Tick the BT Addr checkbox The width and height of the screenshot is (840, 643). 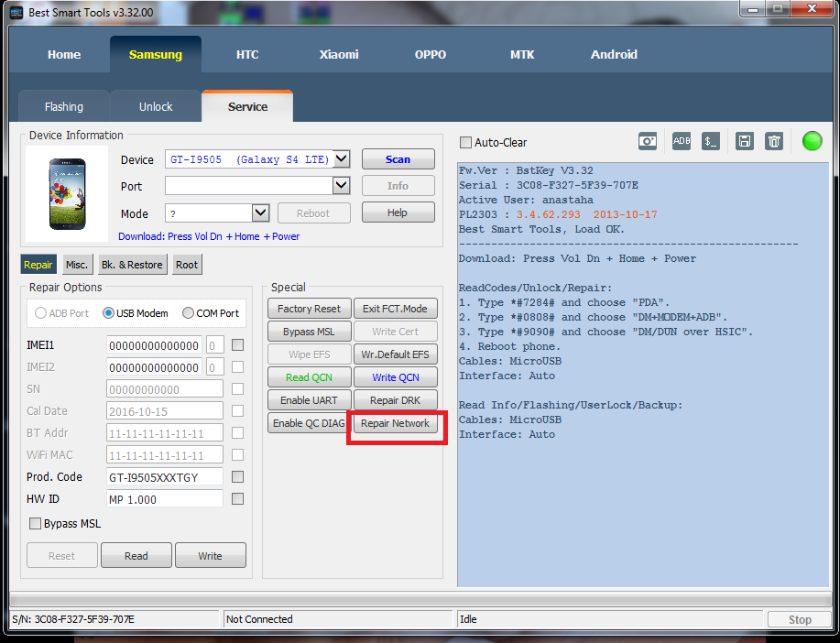click(238, 433)
